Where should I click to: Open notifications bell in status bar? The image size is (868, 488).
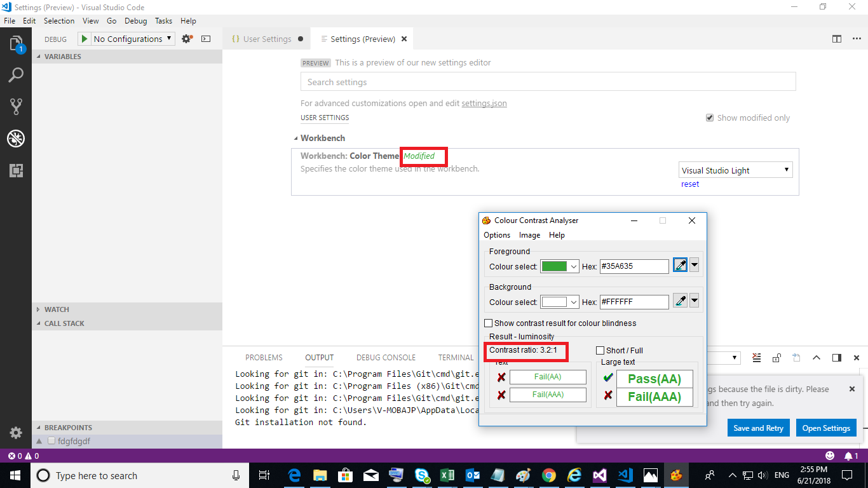click(x=851, y=456)
